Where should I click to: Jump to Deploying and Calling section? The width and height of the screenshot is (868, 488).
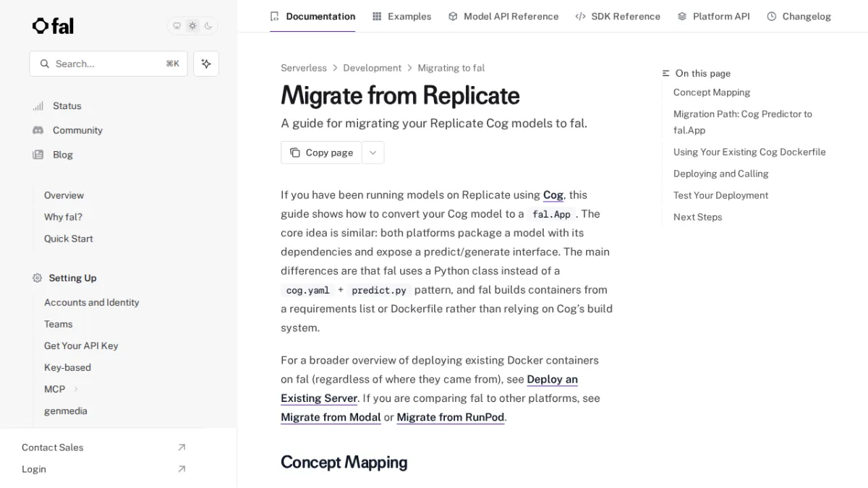(x=721, y=174)
